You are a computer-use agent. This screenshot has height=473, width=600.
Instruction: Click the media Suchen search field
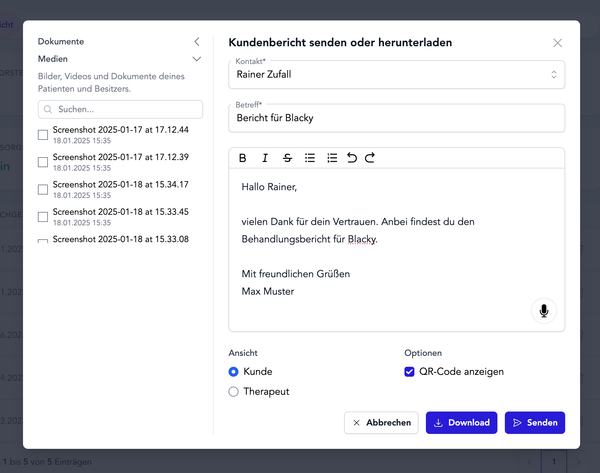[x=120, y=109]
